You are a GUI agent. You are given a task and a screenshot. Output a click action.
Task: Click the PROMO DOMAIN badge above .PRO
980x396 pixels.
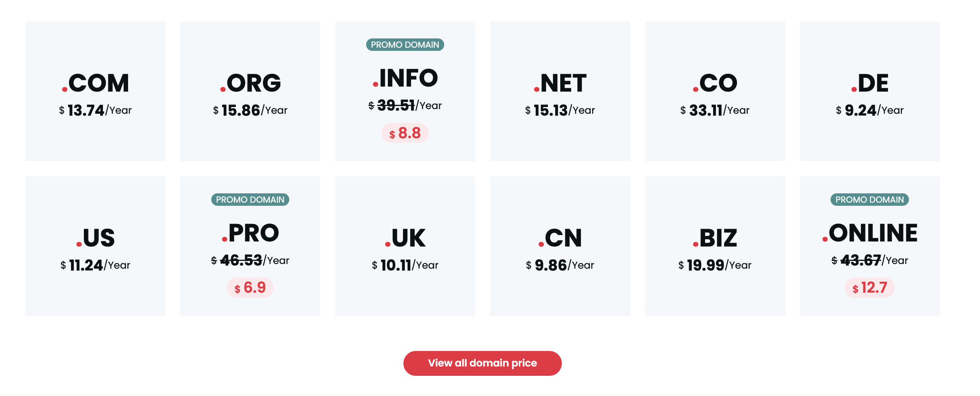[x=250, y=200]
